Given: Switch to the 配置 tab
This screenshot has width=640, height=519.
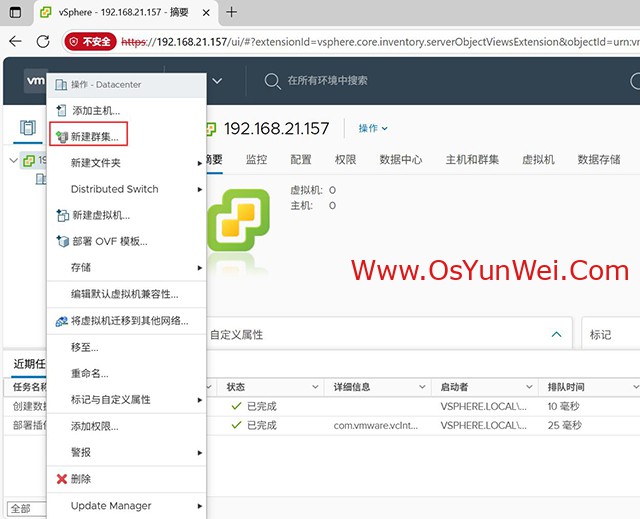Looking at the screenshot, I should (x=301, y=160).
